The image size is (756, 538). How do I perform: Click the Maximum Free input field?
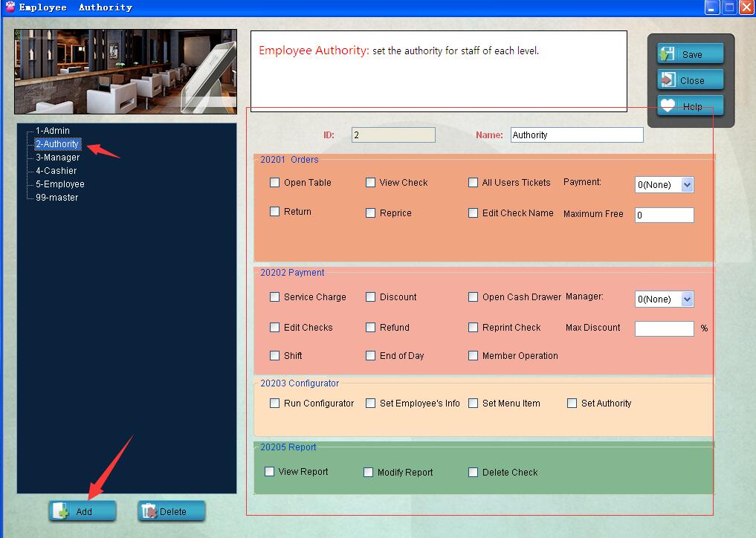[664, 215]
